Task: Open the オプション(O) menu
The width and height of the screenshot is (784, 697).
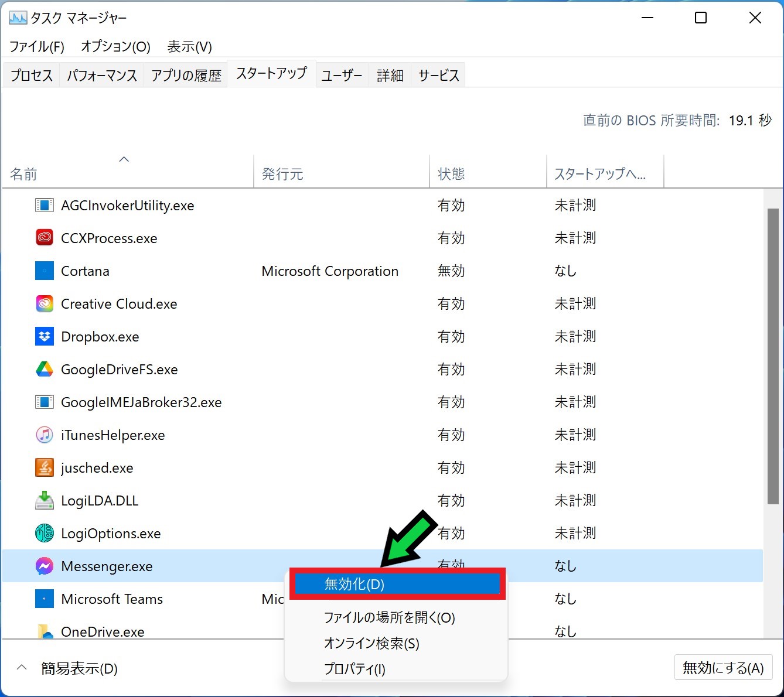Action: (x=115, y=46)
